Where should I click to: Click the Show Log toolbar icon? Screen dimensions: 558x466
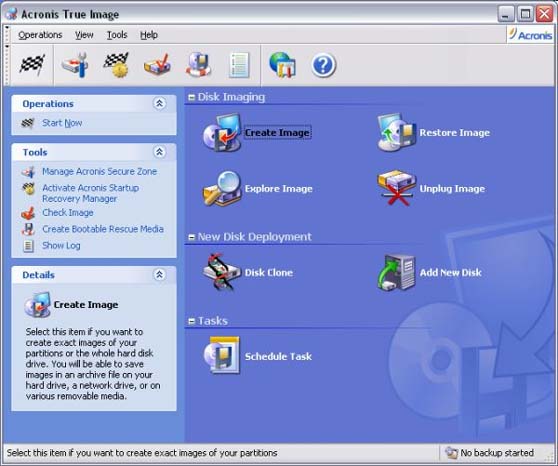[239, 65]
